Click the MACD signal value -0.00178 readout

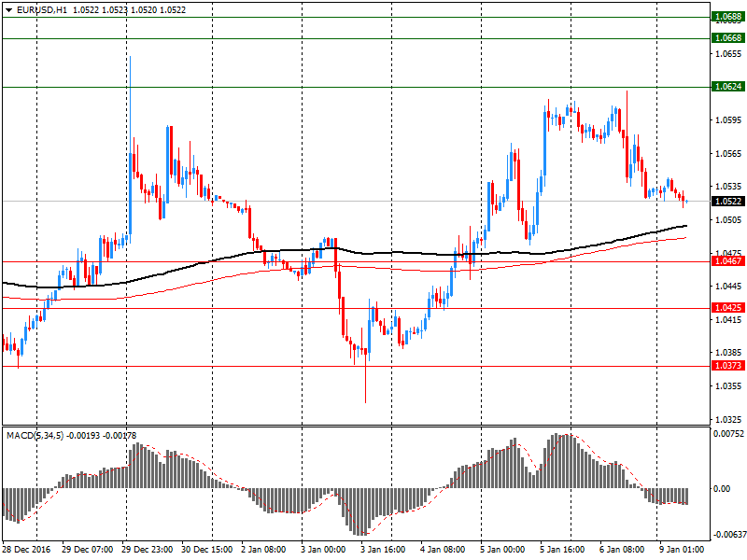120,436
